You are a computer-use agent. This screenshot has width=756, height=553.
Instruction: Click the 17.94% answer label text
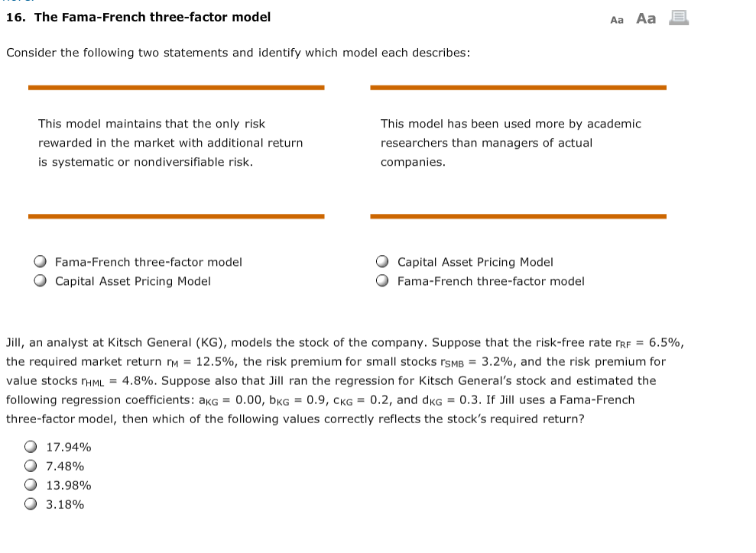coord(70,447)
